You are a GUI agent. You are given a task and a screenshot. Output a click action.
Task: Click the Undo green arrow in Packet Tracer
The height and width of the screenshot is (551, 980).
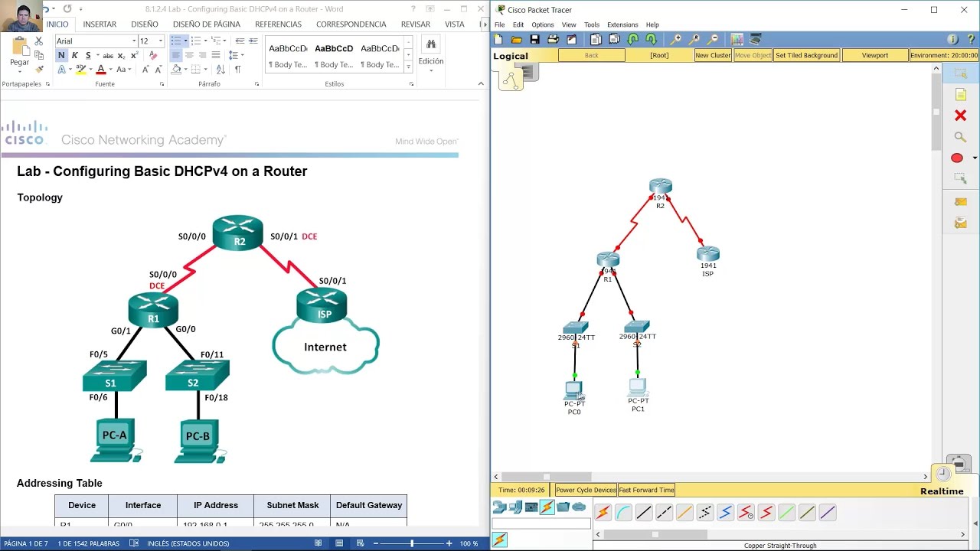(x=633, y=40)
